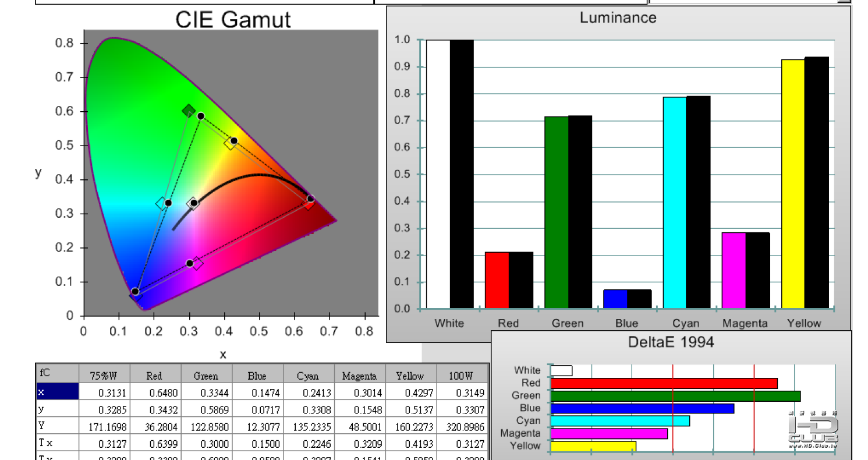The image size is (868, 460).
Task: Click the green bar in Luminance chart
Action: (557, 213)
